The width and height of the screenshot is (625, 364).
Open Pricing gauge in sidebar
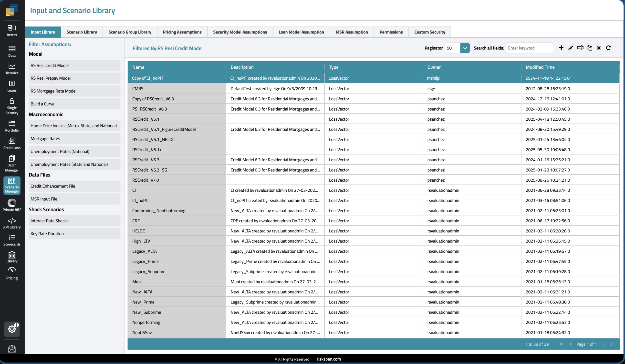(x=12, y=274)
